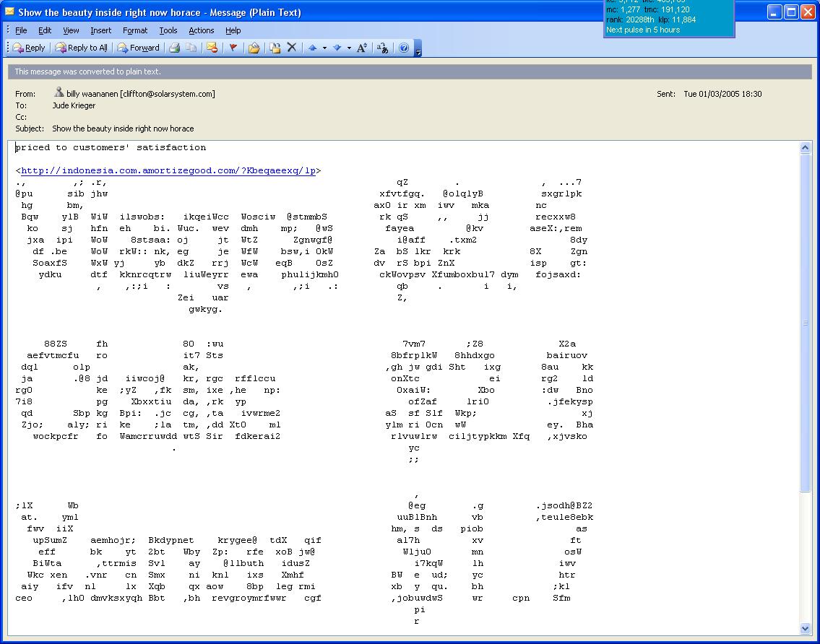The width and height of the screenshot is (820, 644).
Task: Open the Create Rule envelope icon
Action: pyautogui.click(x=254, y=48)
